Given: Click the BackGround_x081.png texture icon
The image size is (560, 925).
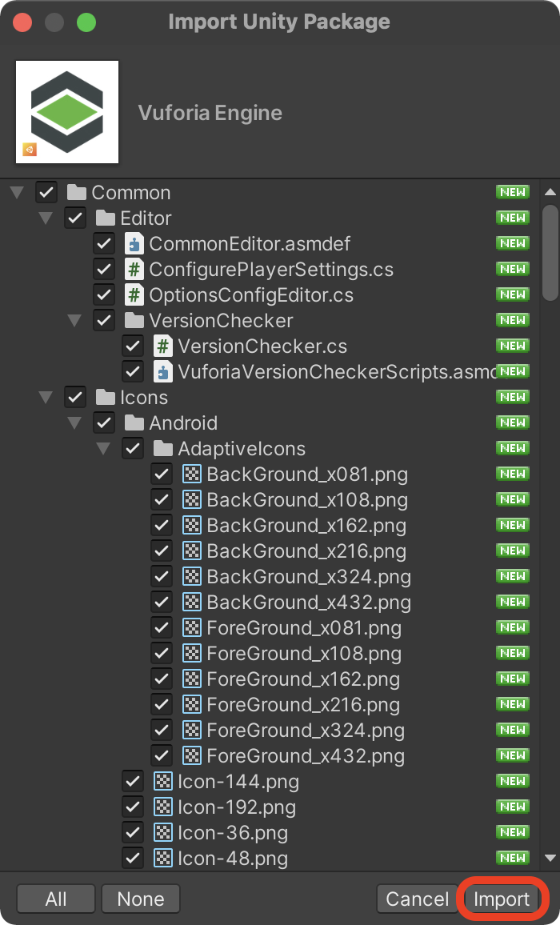Looking at the screenshot, I should (192, 475).
